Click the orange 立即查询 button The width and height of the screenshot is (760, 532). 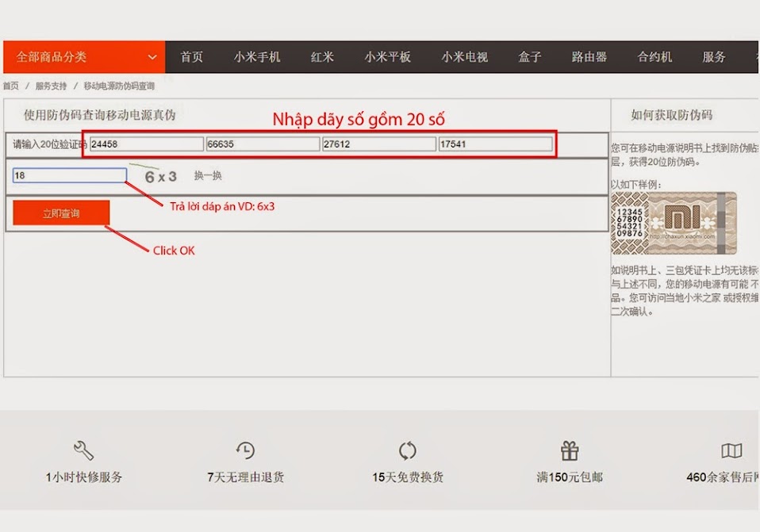click(61, 213)
